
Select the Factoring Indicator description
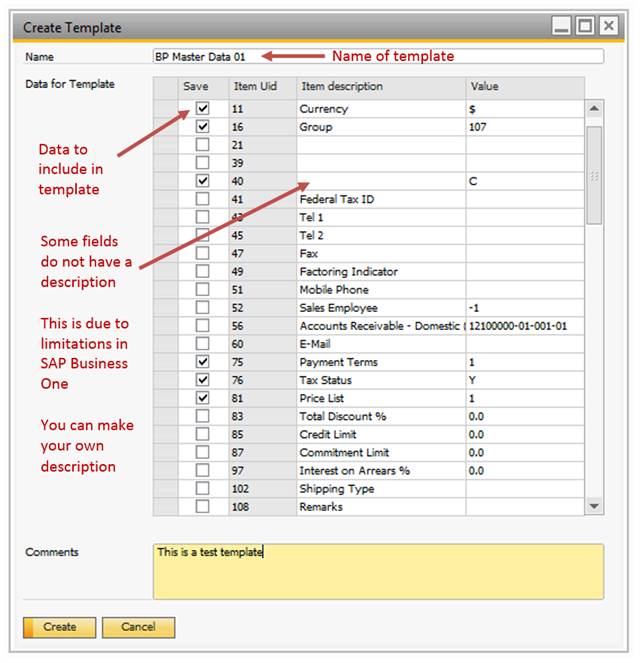tap(381, 271)
